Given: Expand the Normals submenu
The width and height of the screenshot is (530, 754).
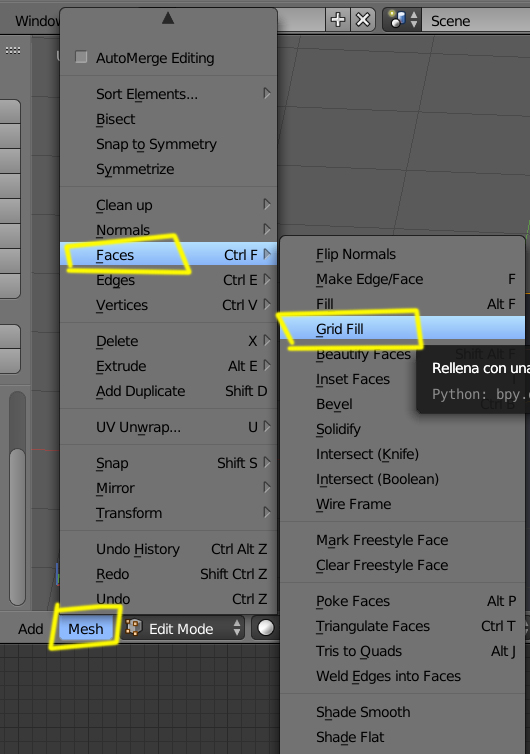Looking at the screenshot, I should point(168,230).
